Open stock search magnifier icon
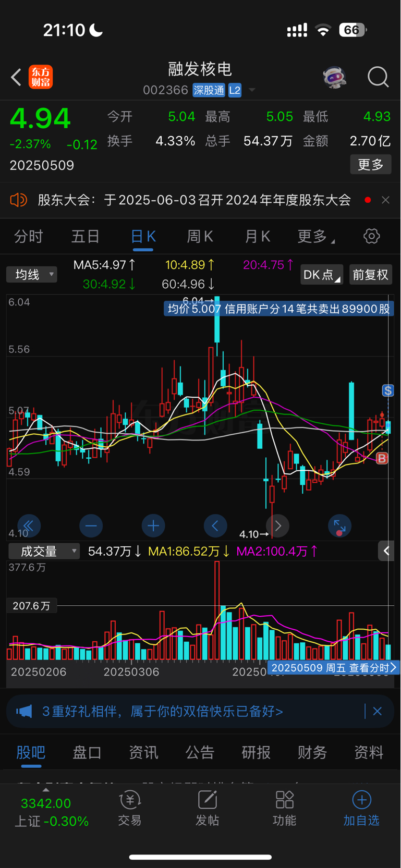The width and height of the screenshot is (401, 868). click(x=378, y=77)
